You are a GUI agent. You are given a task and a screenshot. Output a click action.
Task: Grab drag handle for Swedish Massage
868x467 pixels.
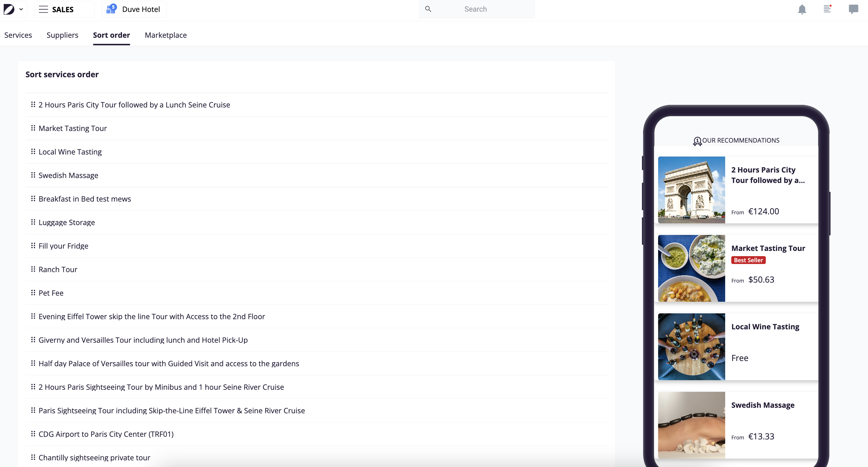point(33,175)
